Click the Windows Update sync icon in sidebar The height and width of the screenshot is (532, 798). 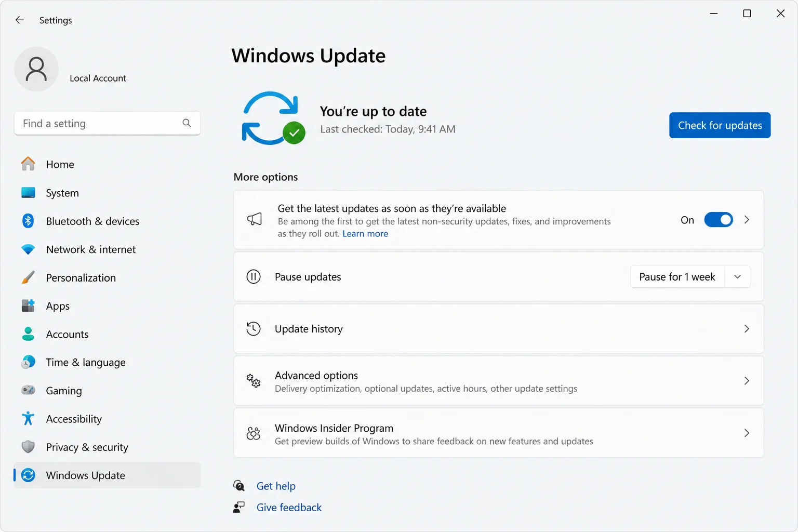(x=28, y=475)
